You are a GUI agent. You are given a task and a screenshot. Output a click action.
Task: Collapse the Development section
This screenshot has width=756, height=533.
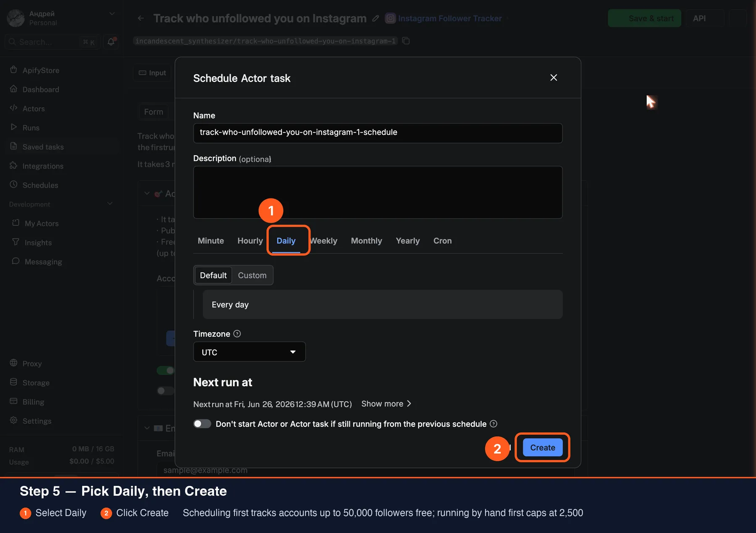coord(110,204)
